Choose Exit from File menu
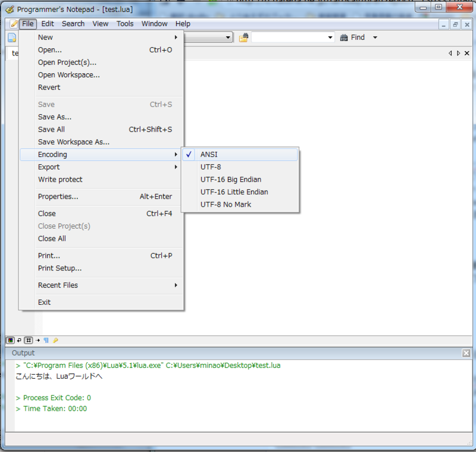This screenshot has height=452, width=476. [x=101, y=303]
